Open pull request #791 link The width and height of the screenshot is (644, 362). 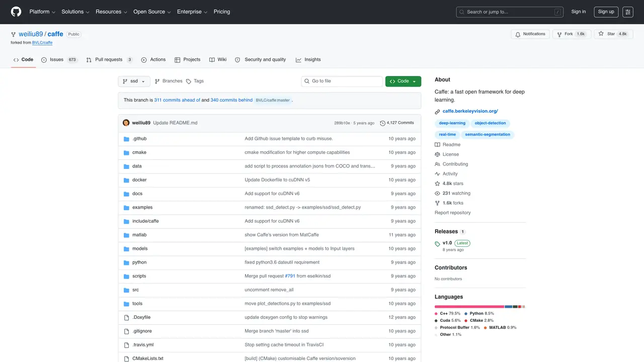click(290, 276)
